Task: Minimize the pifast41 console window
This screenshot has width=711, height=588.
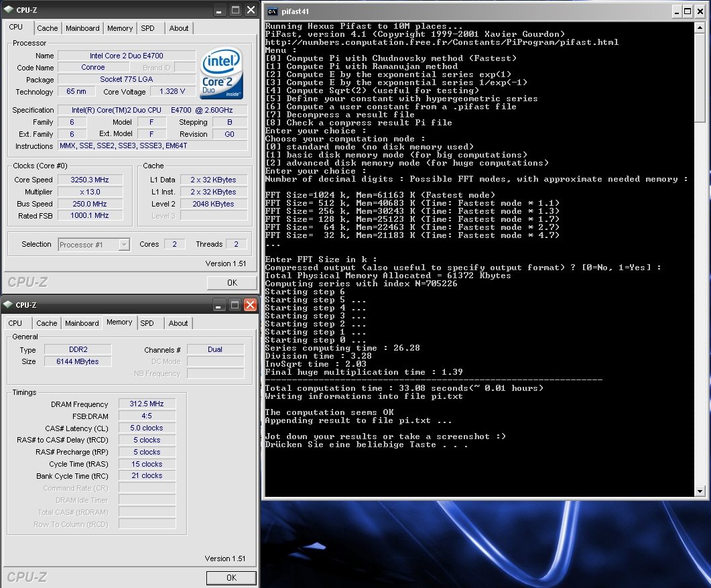Action: pos(677,11)
